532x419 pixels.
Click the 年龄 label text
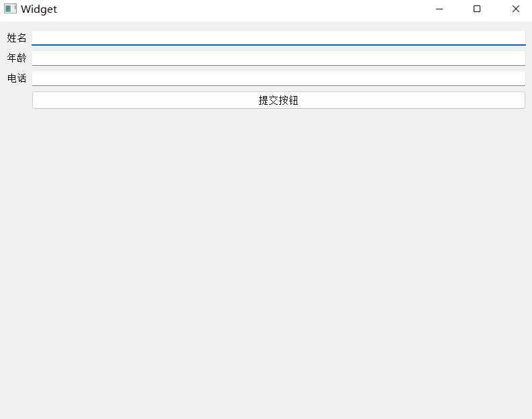17,58
